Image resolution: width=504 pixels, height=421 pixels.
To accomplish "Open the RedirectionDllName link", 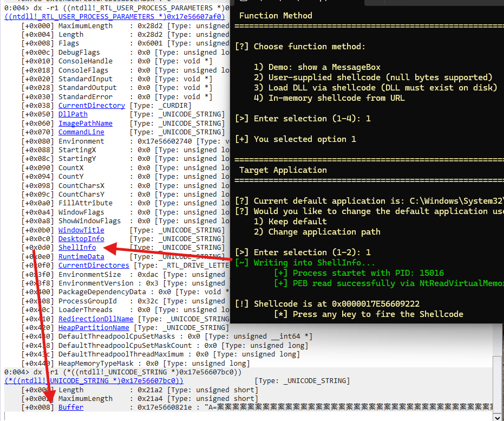I will [x=96, y=319].
